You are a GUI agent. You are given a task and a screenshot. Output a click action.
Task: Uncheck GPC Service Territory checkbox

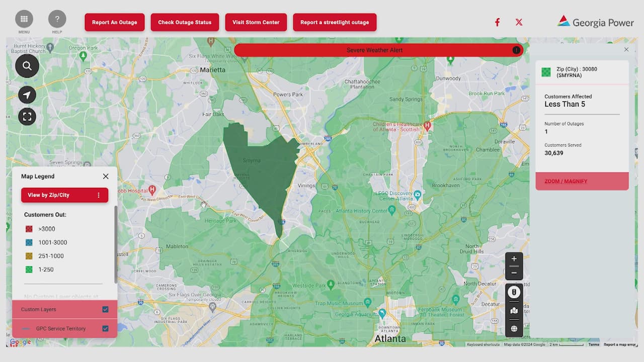(105, 329)
